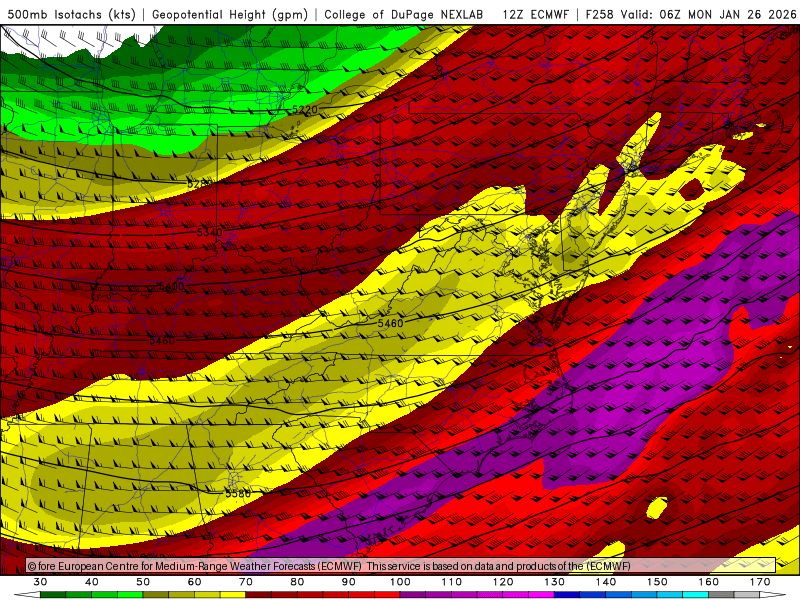
Task: Click the right arrow end of colorbar
Action: [x=773, y=595]
